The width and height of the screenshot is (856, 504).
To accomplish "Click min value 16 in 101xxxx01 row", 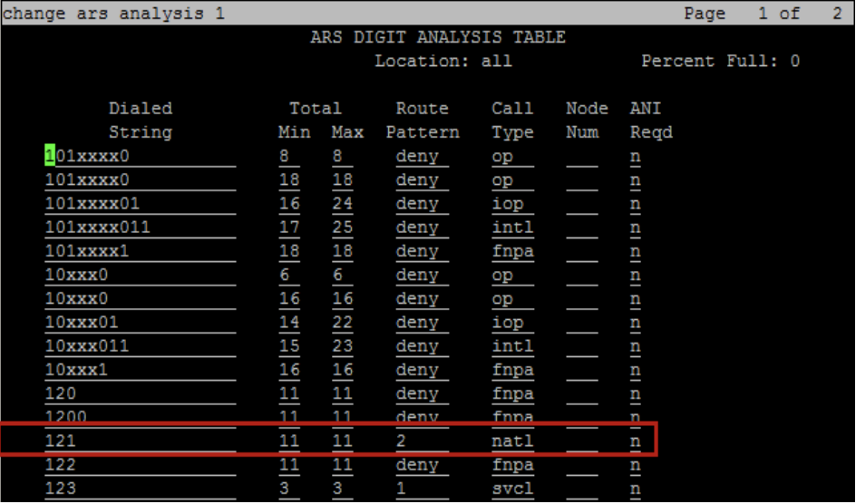I will coord(289,204).
